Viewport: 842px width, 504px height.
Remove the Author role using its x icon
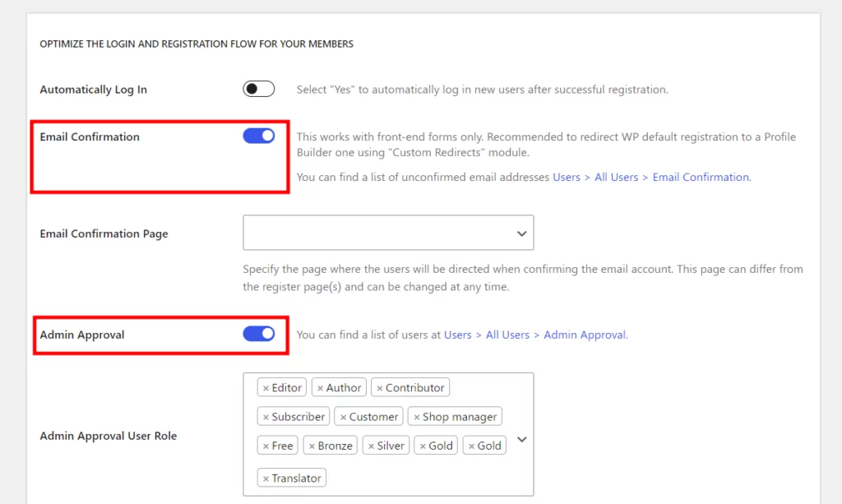pyautogui.click(x=320, y=388)
